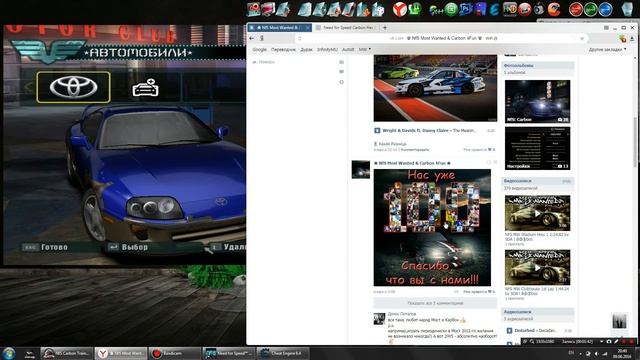Open the recycle bin icon in the dock
Image resolution: width=640 pixels, height=360 pixels.
pos(627,9)
